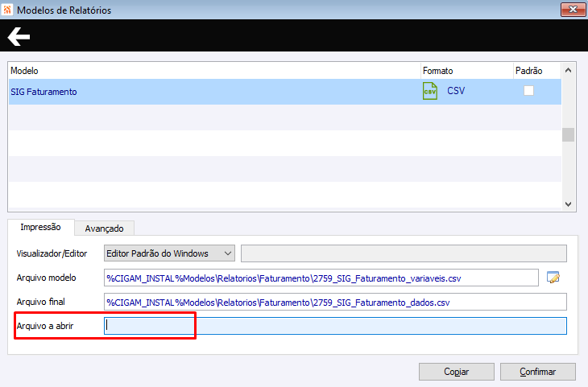The image size is (588, 387).
Task: Click the Confirmar button
Action: coord(538,372)
